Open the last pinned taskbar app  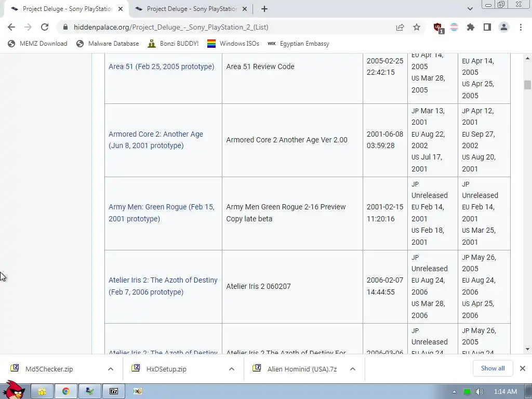coord(137,392)
